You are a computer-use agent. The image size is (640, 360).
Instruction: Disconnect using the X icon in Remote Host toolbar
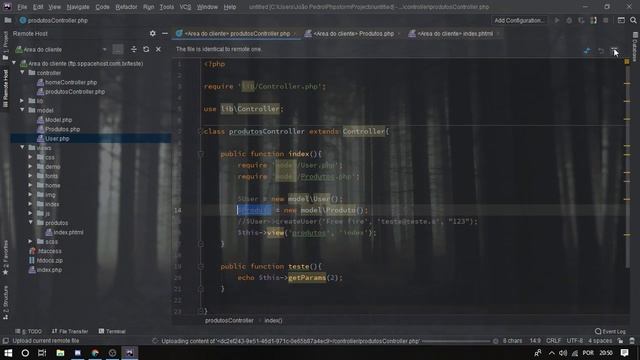(158, 49)
